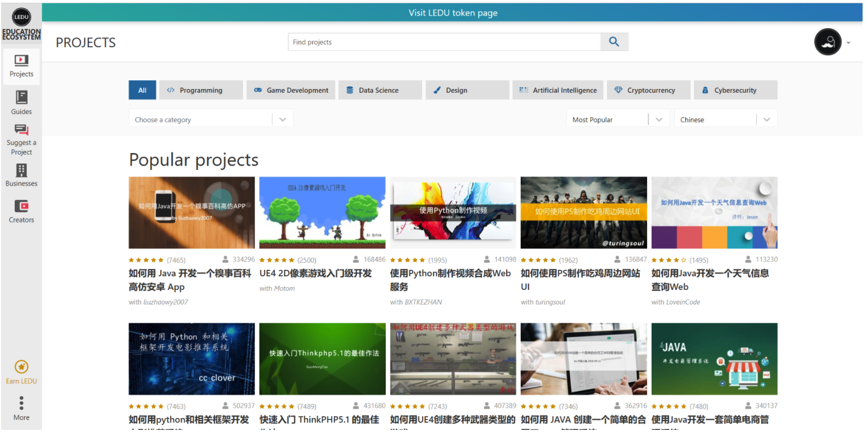The width and height of the screenshot is (868, 444).
Task: Click the LEDU Education Ecosystem logo
Action: click(21, 24)
